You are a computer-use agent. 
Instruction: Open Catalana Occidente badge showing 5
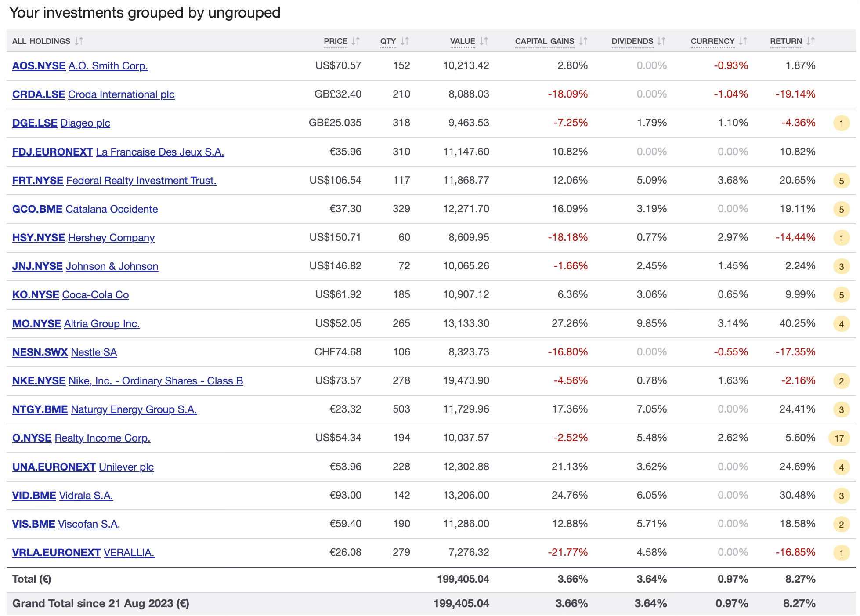[x=841, y=209]
